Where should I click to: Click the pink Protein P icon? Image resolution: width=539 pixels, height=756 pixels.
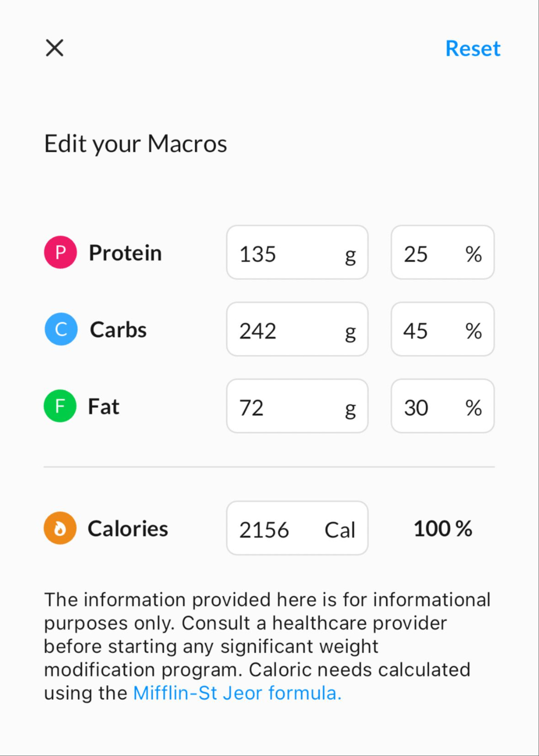tap(60, 253)
